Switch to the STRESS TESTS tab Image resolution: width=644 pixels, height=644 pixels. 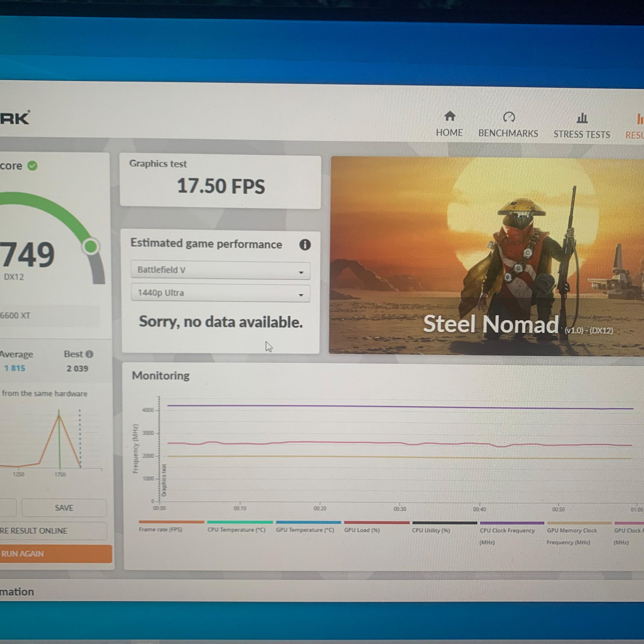582,134
